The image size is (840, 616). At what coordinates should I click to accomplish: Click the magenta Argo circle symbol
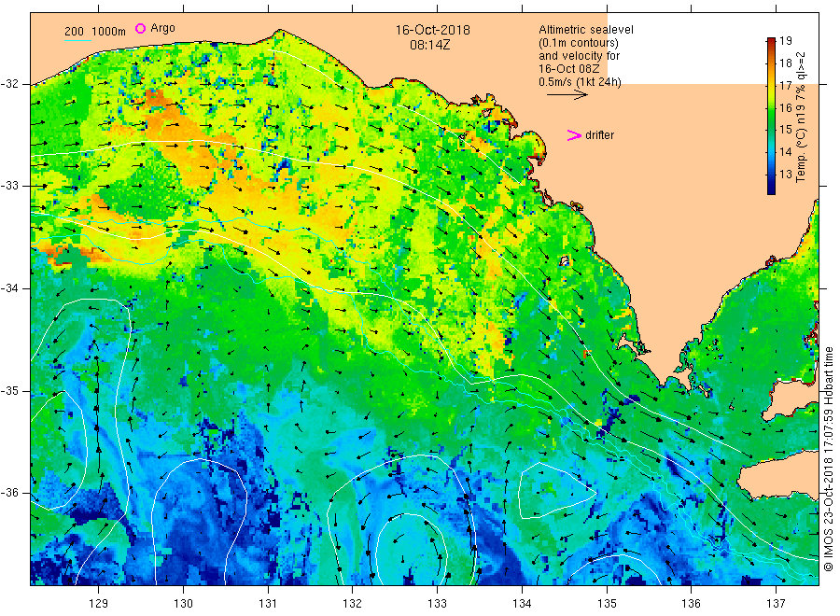click(140, 28)
